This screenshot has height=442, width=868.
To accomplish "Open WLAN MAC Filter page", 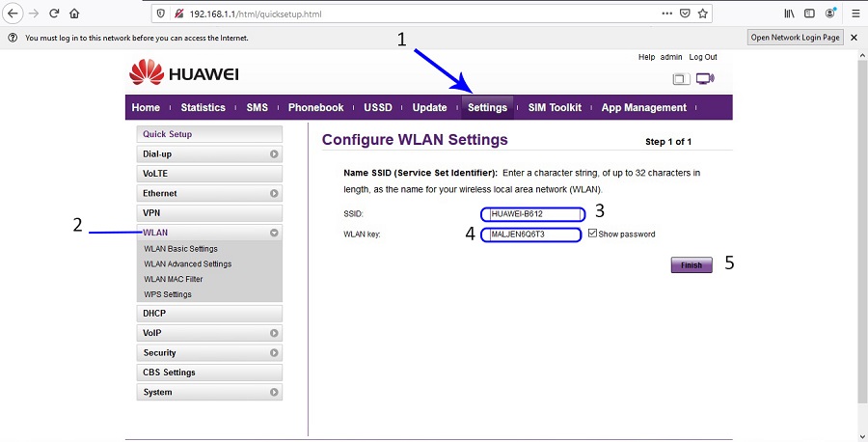I will (174, 279).
